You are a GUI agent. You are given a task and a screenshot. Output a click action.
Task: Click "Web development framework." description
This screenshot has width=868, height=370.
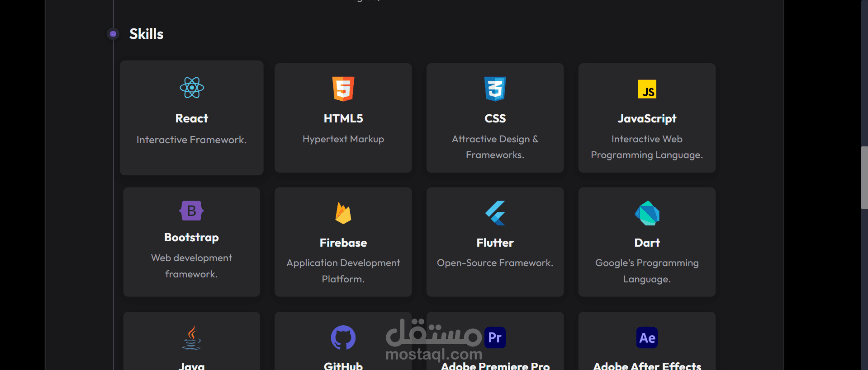(x=192, y=266)
